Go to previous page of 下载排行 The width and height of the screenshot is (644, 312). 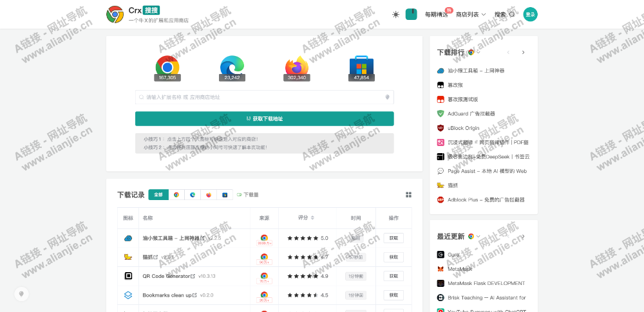click(x=508, y=52)
